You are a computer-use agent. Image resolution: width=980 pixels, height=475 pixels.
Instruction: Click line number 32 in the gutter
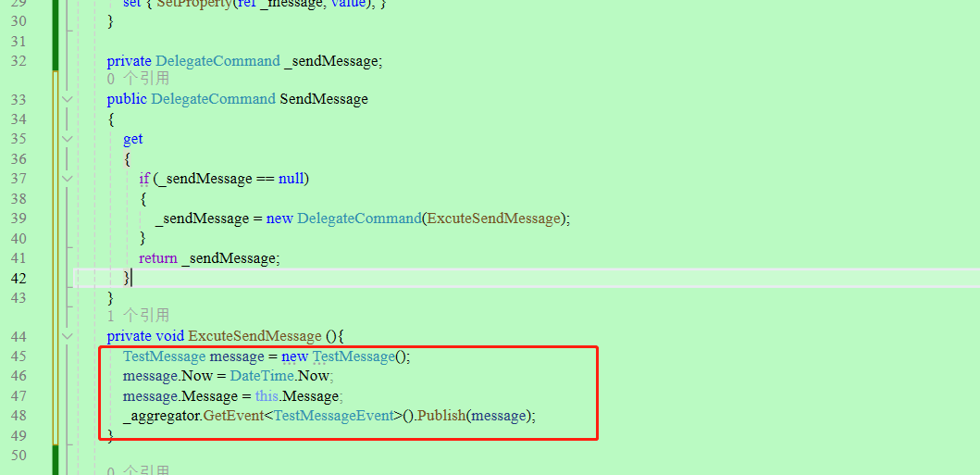(19, 61)
